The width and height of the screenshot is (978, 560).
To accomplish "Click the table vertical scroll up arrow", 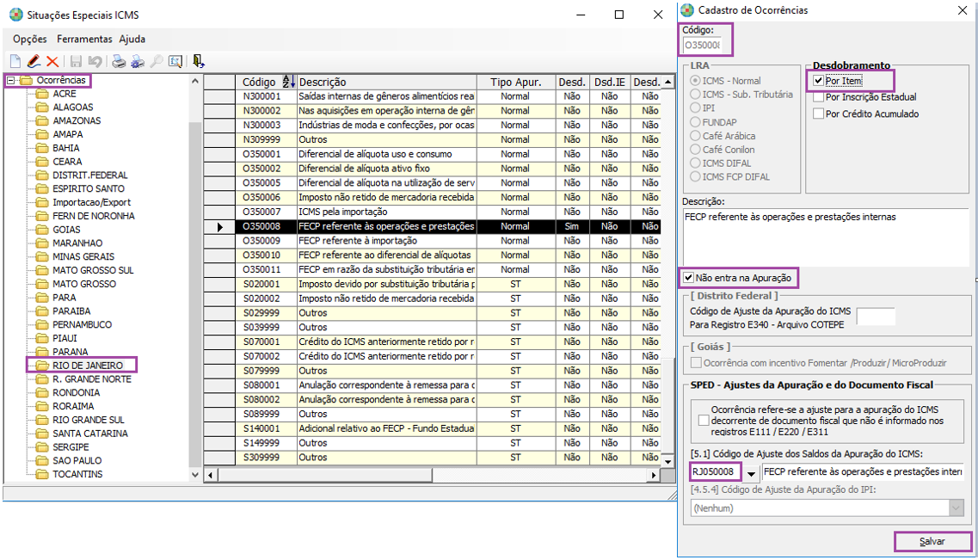I will point(667,82).
